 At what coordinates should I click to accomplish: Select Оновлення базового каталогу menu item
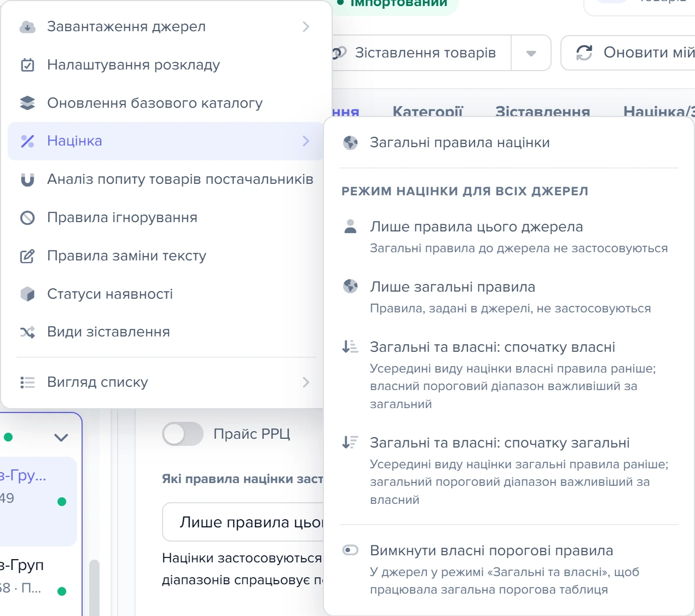pyautogui.click(x=166, y=103)
